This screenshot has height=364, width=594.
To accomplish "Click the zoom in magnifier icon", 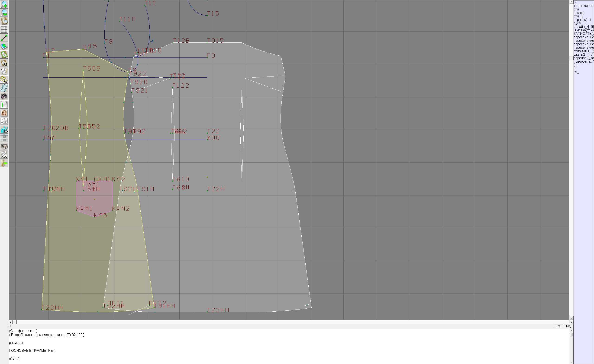I will (x=4, y=4).
